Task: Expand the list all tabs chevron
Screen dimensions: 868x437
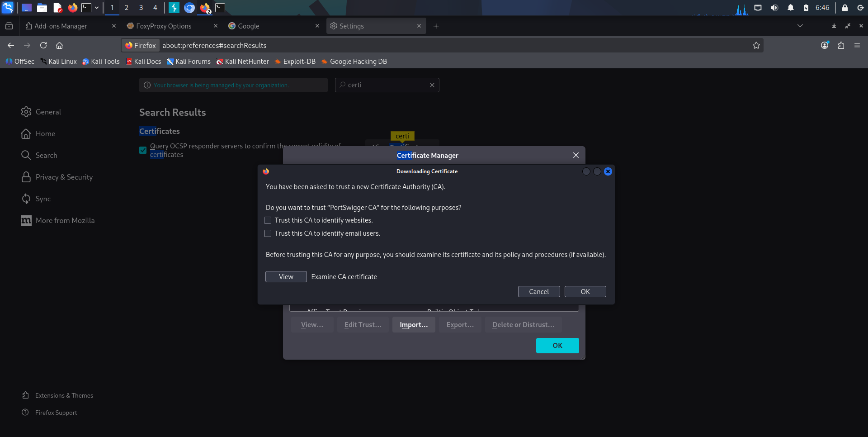Action: point(800,26)
